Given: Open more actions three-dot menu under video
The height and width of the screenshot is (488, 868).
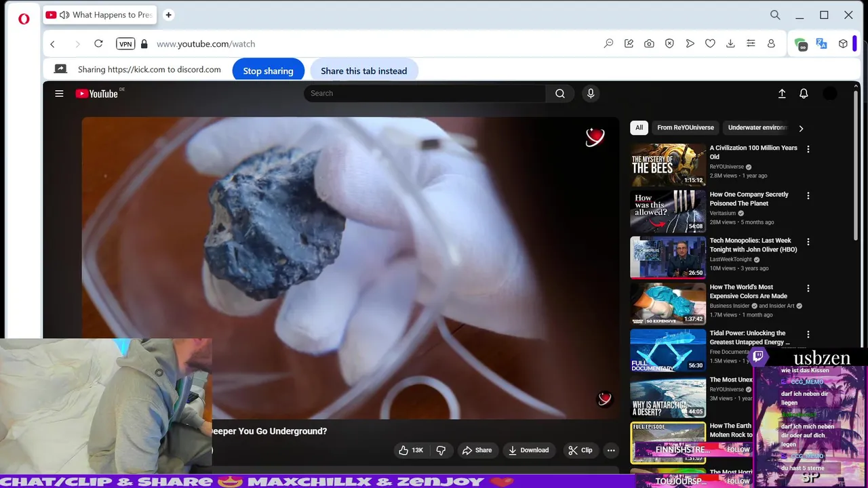Looking at the screenshot, I should tap(611, 450).
